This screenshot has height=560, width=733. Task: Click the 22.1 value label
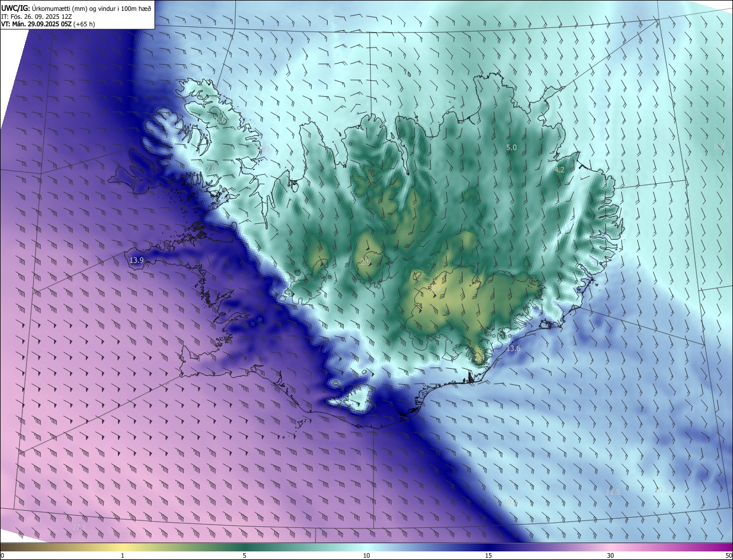point(79,527)
